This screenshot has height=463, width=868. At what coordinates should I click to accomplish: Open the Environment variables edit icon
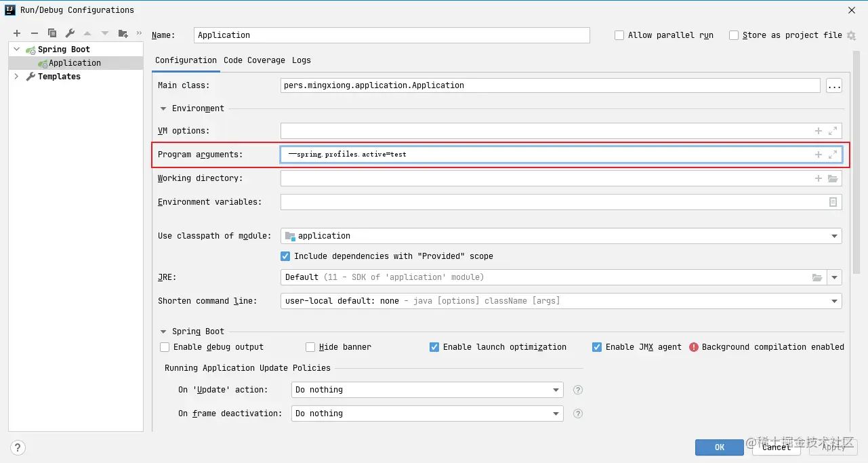pyautogui.click(x=833, y=202)
